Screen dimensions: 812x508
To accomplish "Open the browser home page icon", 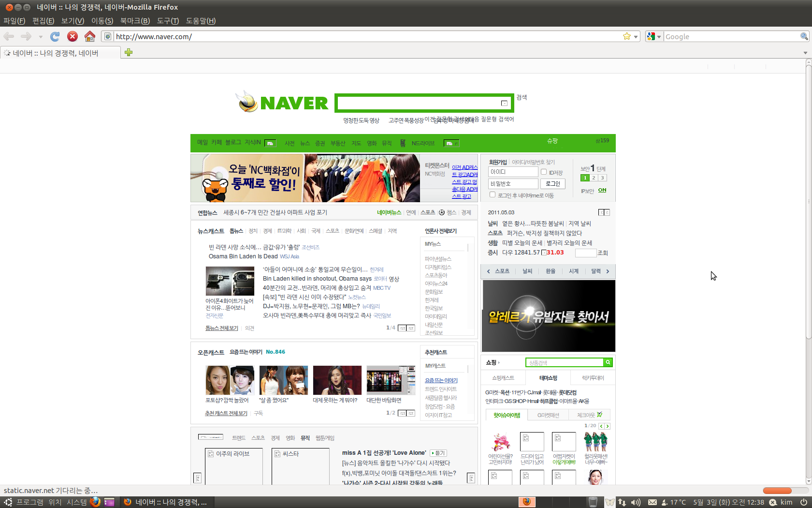I will click(90, 37).
